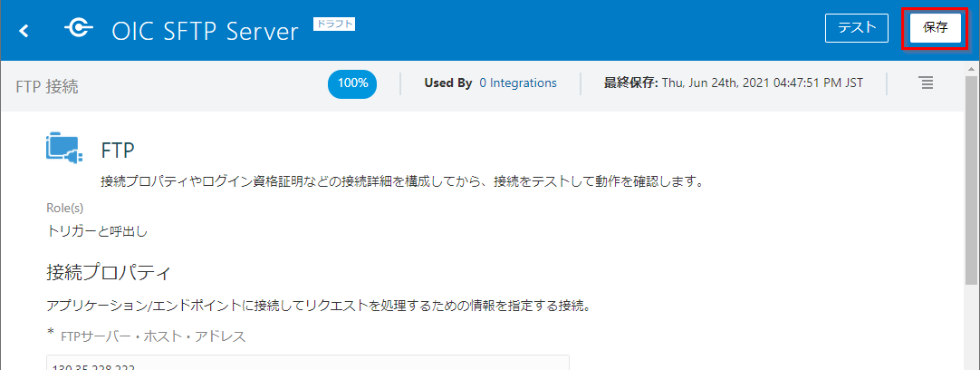Click the FTP 接続 label
The image size is (980, 370).
[47, 86]
